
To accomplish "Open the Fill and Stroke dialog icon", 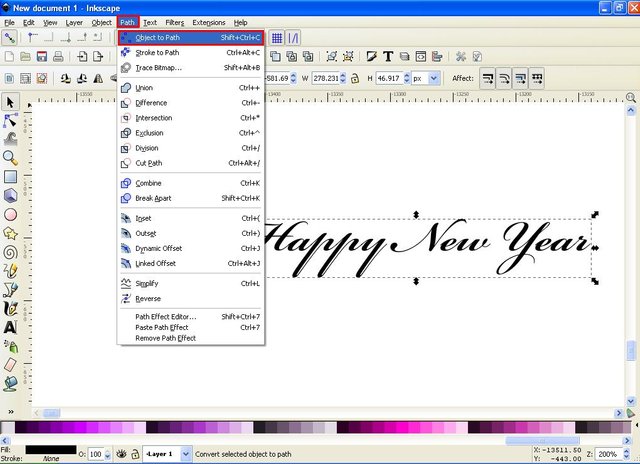I will [x=371, y=57].
